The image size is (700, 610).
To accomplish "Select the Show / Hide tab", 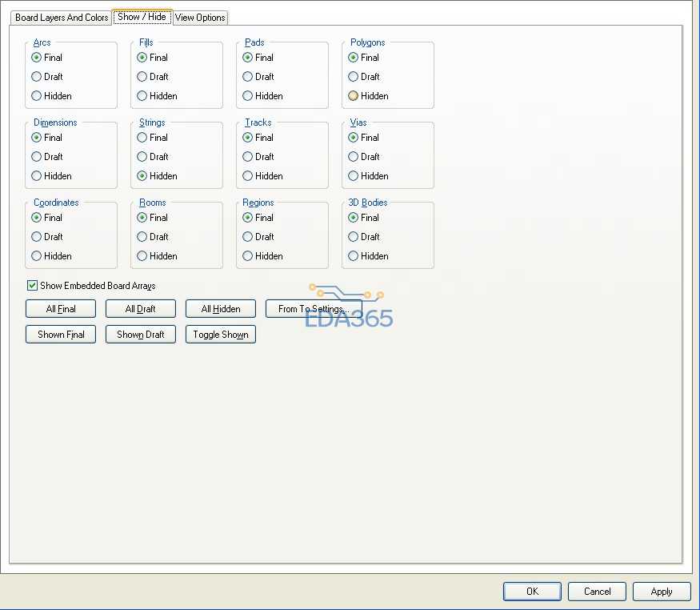I will coord(142,17).
